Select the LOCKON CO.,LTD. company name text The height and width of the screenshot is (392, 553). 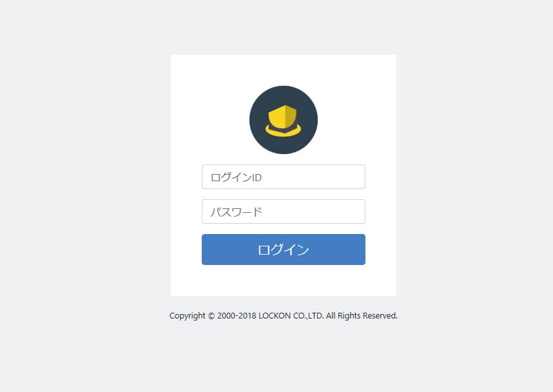(291, 315)
